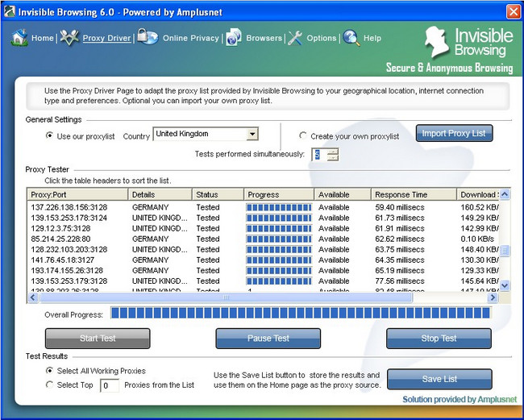Select the Use our proxylist option
Screen dimensions: 524x420
click(x=51, y=136)
